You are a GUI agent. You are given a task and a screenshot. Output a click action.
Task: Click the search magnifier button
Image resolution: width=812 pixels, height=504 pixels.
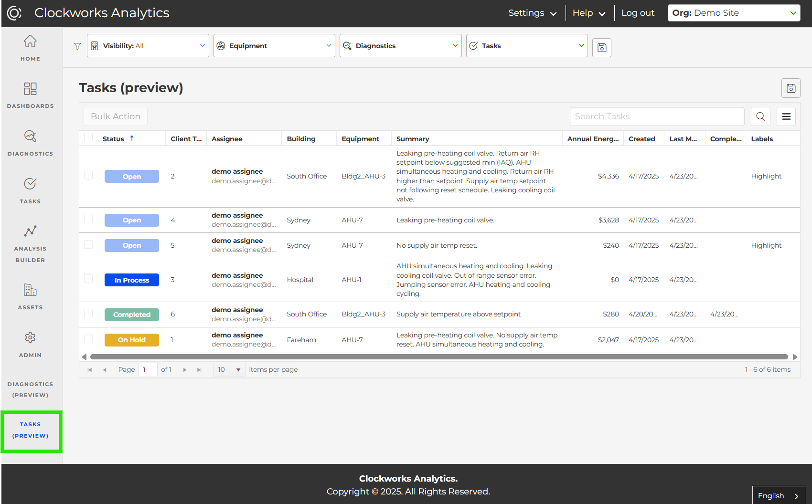(760, 116)
